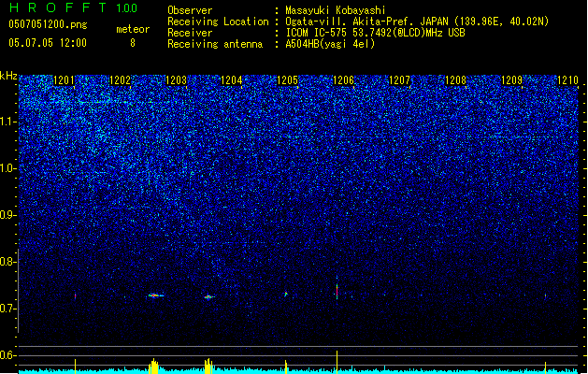This screenshot has height=374, width=588.
Task: Click the 'Receiving Location' field label
Action: pyautogui.click(x=218, y=22)
